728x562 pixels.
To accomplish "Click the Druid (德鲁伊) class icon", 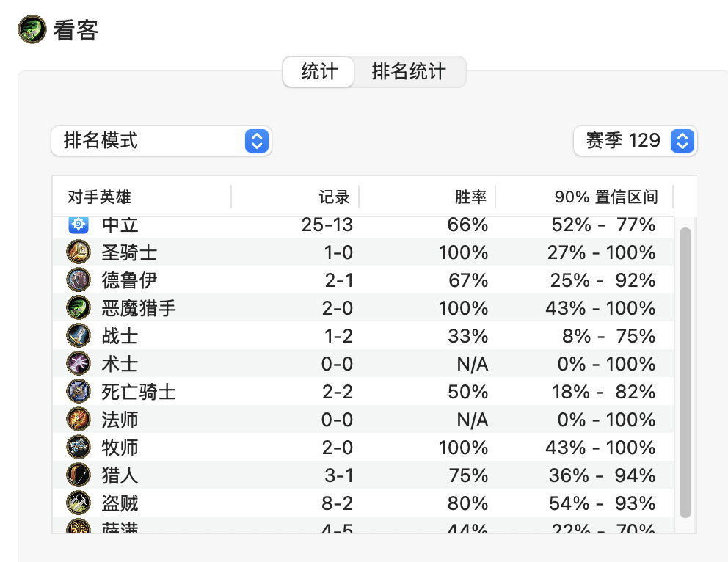I will [x=79, y=280].
